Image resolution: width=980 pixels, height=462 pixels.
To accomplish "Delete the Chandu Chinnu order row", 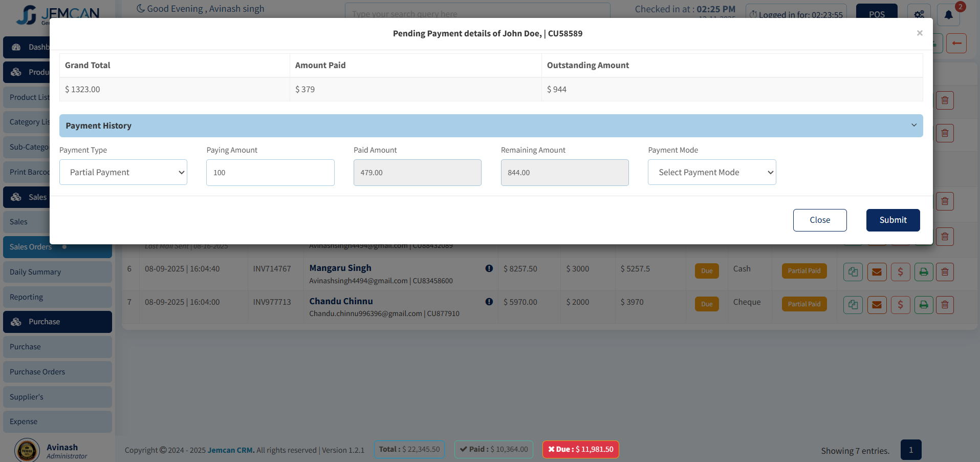I will coord(945,305).
